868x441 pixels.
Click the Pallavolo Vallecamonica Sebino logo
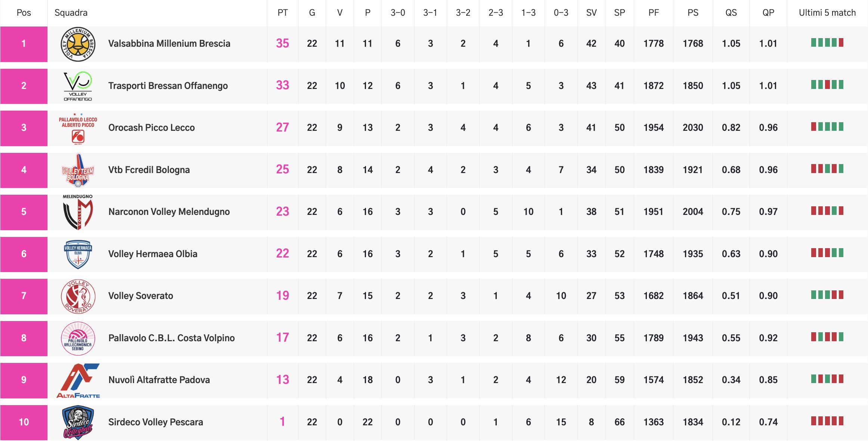coord(78,338)
